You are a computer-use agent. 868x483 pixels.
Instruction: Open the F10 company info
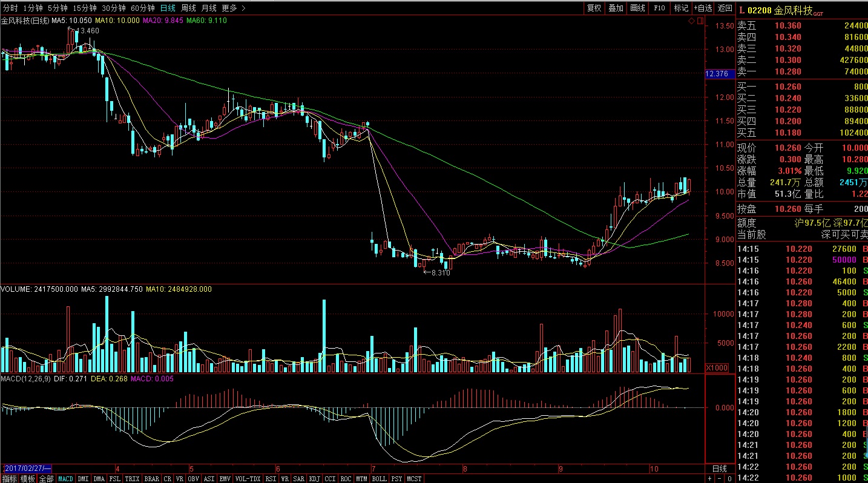tap(659, 8)
